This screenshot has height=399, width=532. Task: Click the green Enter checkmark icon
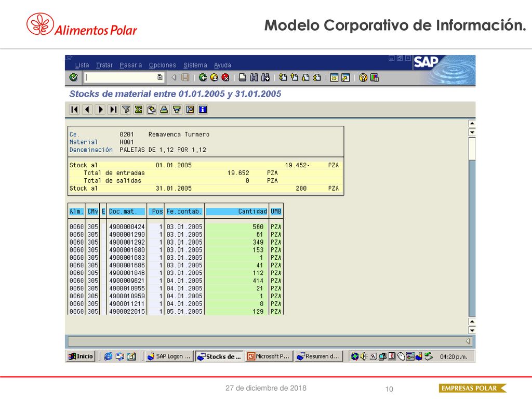pyautogui.click(x=73, y=77)
